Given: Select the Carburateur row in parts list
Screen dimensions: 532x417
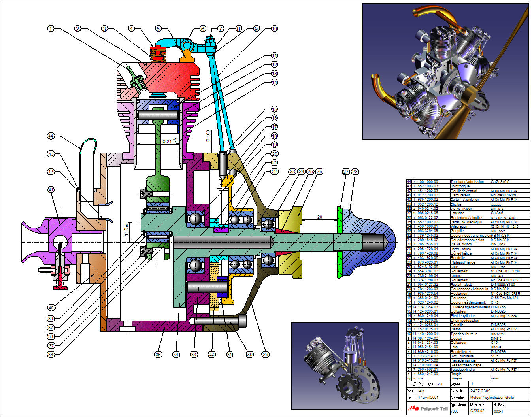Looking at the screenshot, I should [x=468, y=195].
